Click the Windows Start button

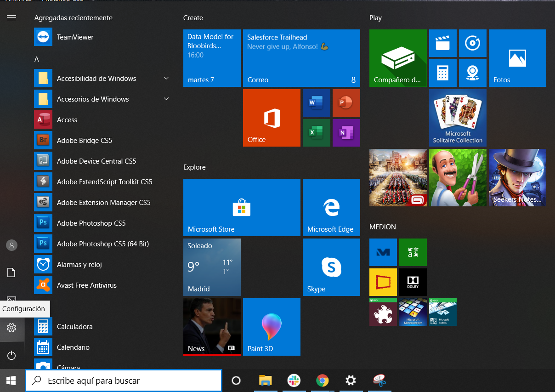coord(11,381)
